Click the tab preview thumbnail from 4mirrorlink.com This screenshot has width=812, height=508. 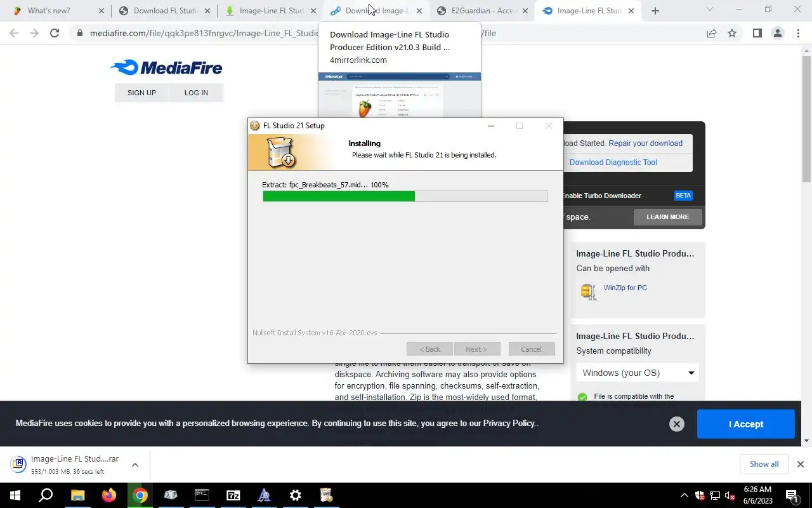pos(400,95)
